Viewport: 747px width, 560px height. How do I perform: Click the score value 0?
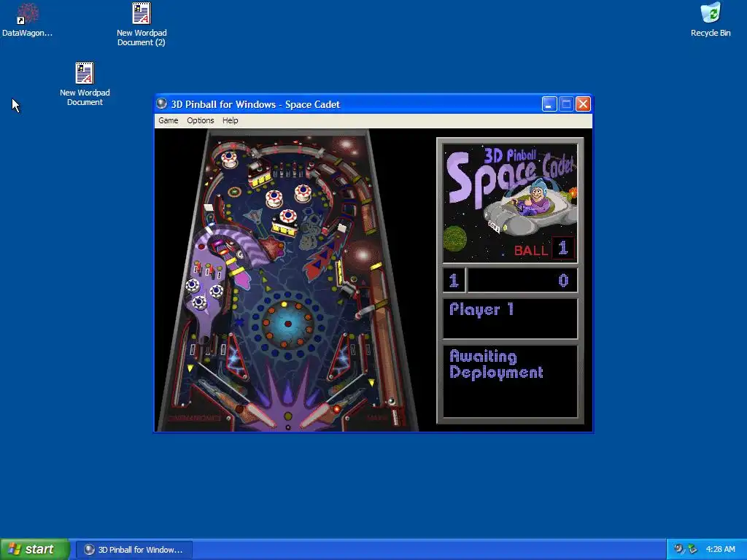pyautogui.click(x=563, y=281)
